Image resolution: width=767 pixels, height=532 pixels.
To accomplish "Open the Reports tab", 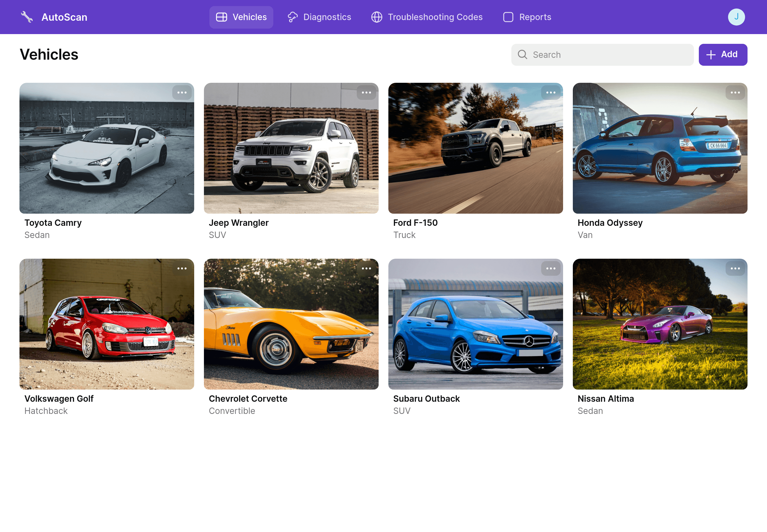I will [527, 17].
